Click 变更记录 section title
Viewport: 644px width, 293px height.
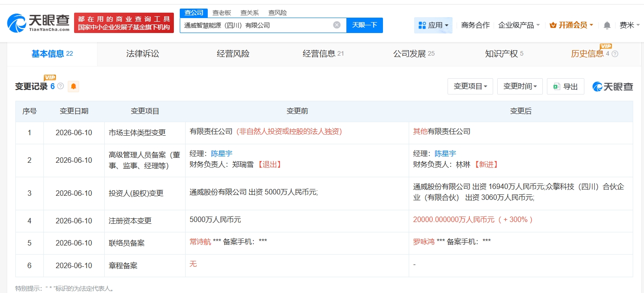[x=31, y=86]
